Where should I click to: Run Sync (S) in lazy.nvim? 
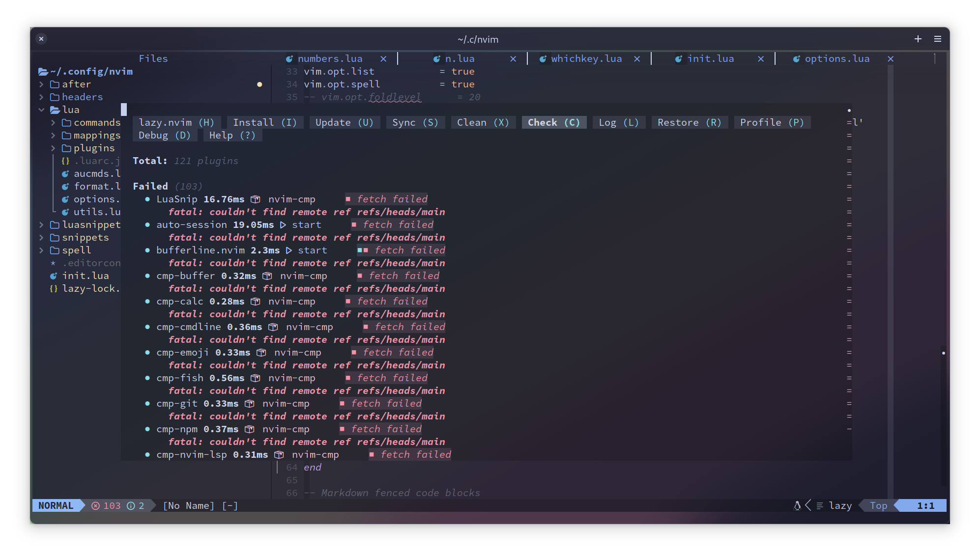point(415,123)
